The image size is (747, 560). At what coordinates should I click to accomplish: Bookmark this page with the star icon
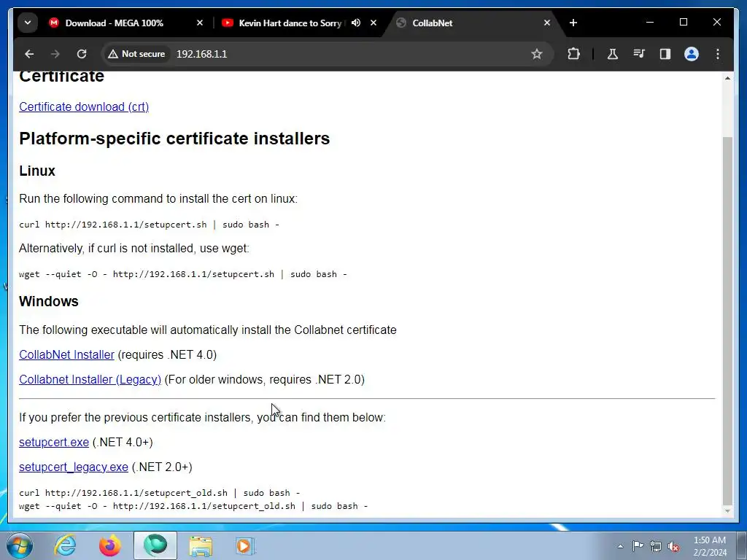click(537, 54)
